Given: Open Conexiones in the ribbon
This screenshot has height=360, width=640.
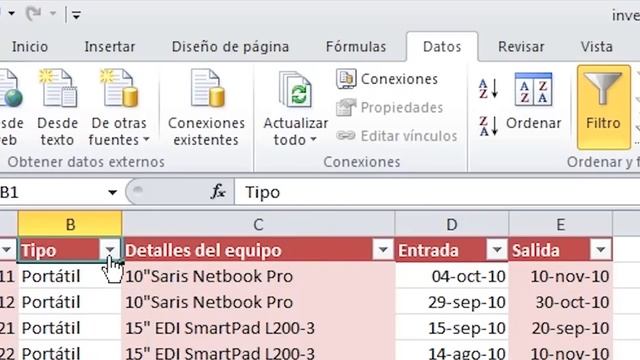Looking at the screenshot, I should coord(387,79).
